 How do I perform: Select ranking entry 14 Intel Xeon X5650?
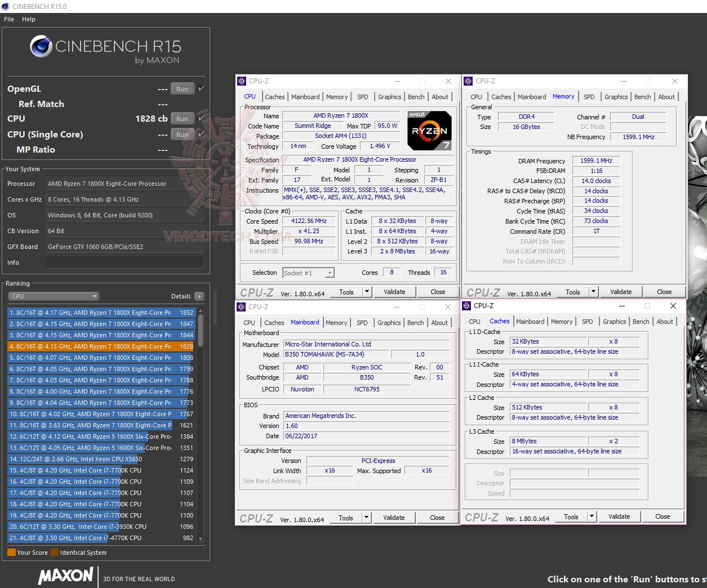pyautogui.click(x=101, y=459)
